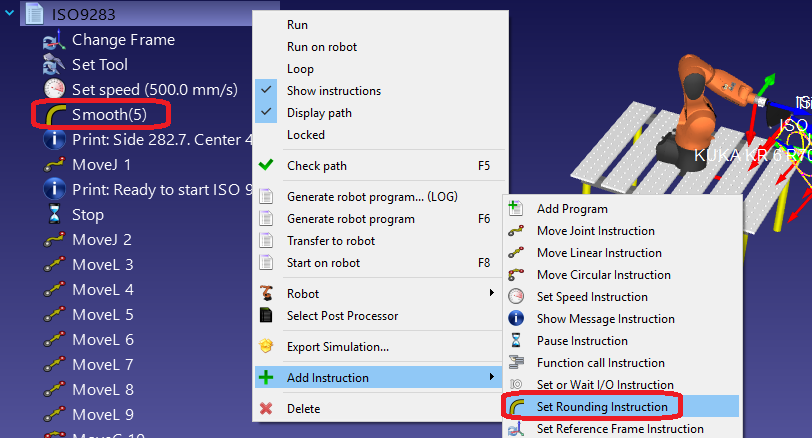Click the Set Rounding Instruction icon
812x438 pixels.
tap(517, 407)
